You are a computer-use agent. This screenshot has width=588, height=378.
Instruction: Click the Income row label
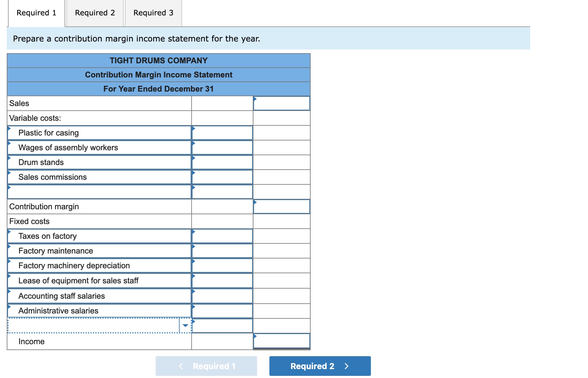pyautogui.click(x=31, y=341)
